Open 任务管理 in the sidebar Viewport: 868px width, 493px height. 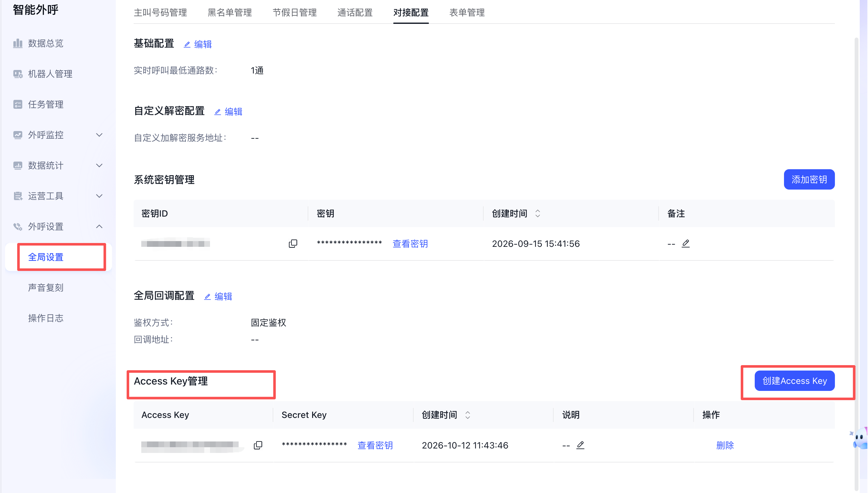[46, 104]
